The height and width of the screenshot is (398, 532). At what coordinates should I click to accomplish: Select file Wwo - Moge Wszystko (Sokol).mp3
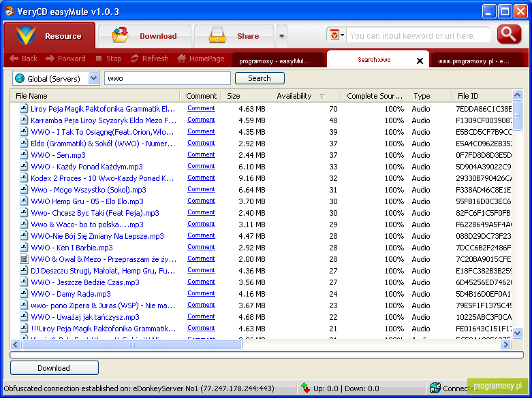[89, 190]
